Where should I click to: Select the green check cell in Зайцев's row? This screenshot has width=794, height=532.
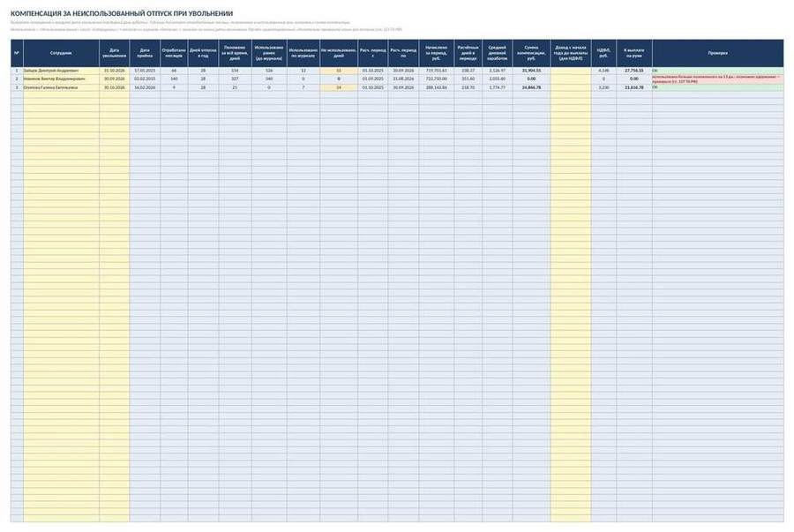pos(717,71)
